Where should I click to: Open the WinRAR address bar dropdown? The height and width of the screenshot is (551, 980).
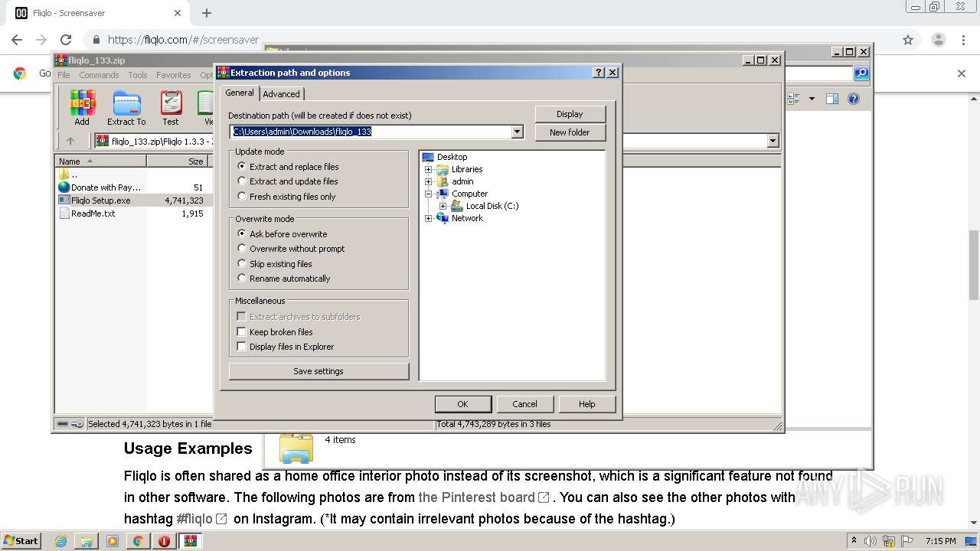tap(773, 141)
